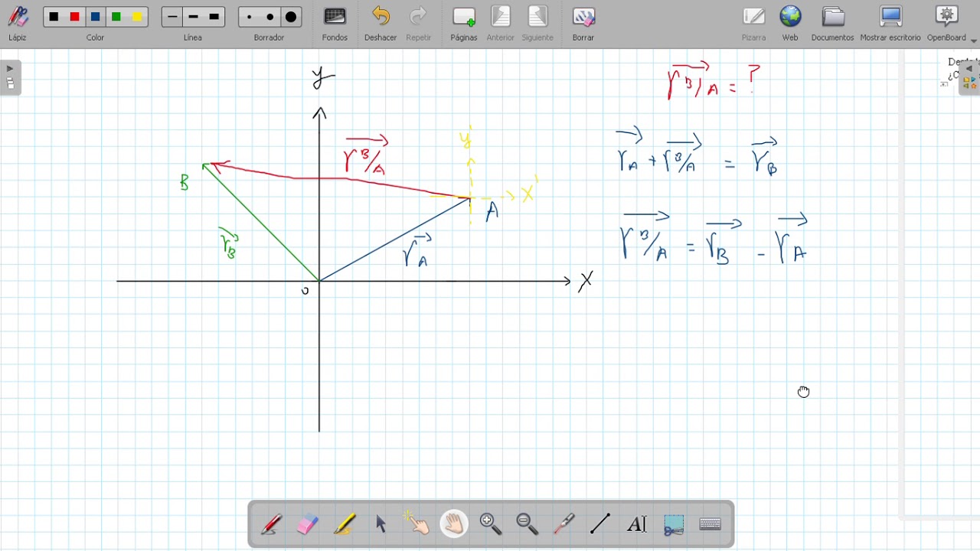This screenshot has width=980, height=551.
Task: Click the zoom in magnifier
Action: click(491, 524)
